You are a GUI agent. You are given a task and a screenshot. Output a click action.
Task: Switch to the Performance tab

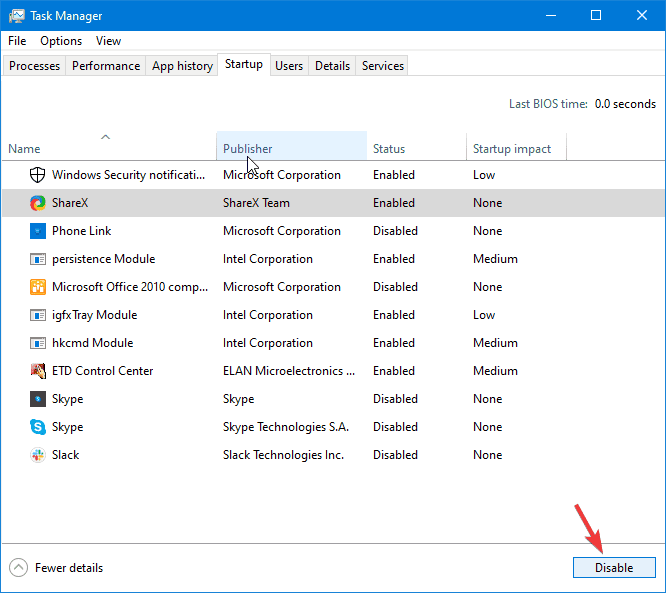106,66
